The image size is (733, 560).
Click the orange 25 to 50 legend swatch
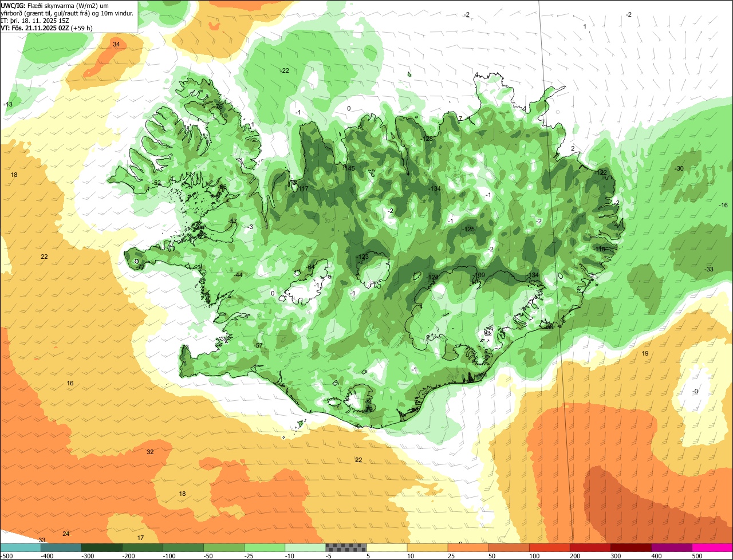click(468, 547)
